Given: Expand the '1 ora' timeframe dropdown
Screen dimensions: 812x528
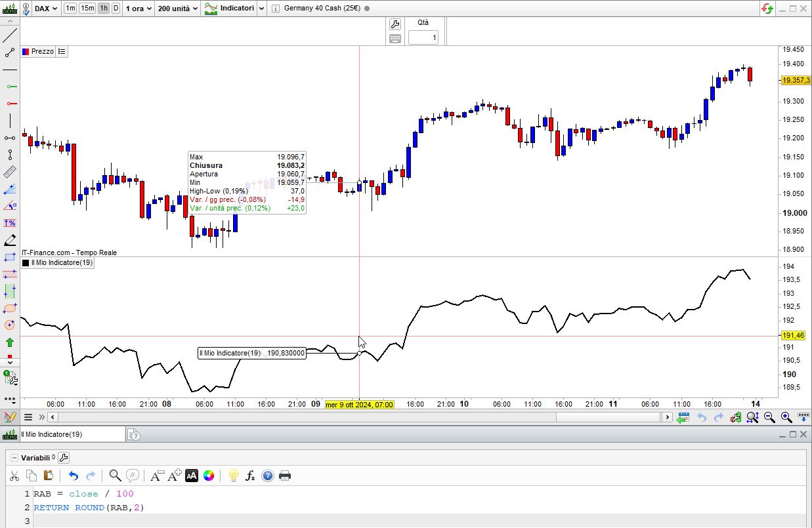Looking at the screenshot, I should point(139,9).
